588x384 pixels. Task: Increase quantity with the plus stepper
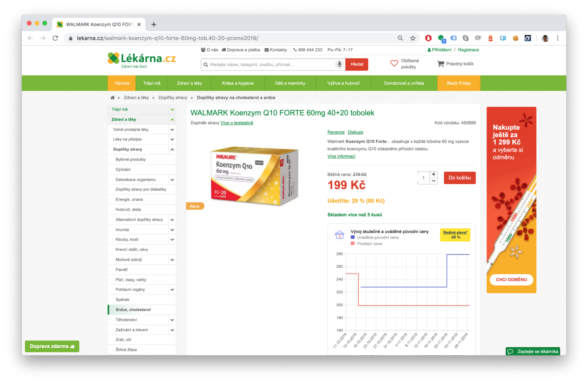(433, 174)
